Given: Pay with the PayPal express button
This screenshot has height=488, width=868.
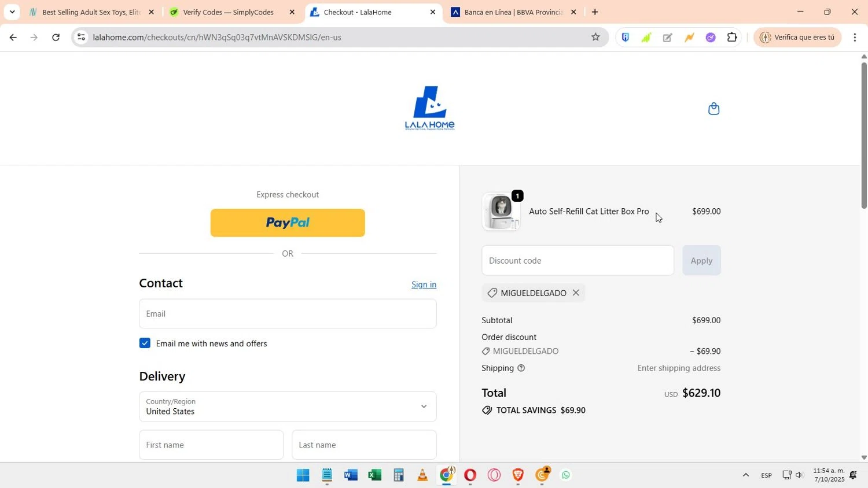Looking at the screenshot, I should (288, 223).
